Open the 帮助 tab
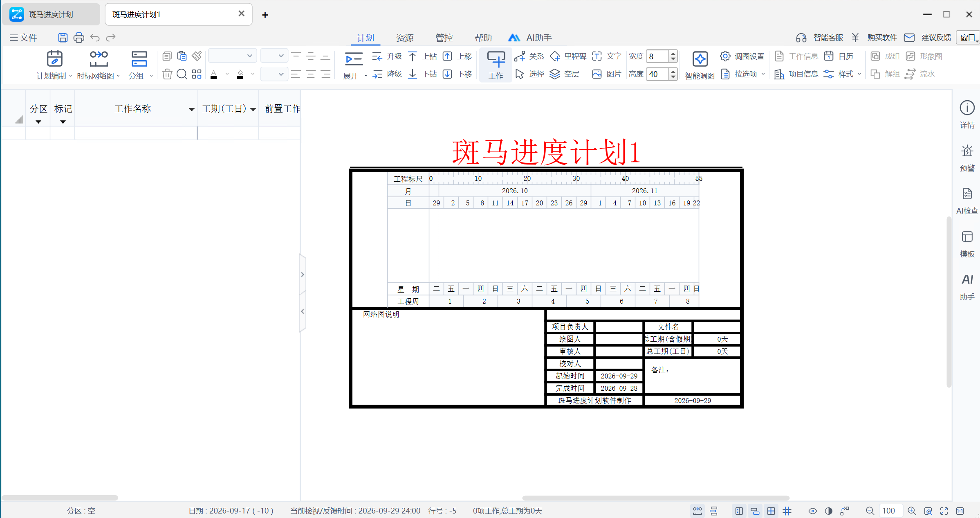Viewport: 980px width, 518px height. tap(483, 38)
